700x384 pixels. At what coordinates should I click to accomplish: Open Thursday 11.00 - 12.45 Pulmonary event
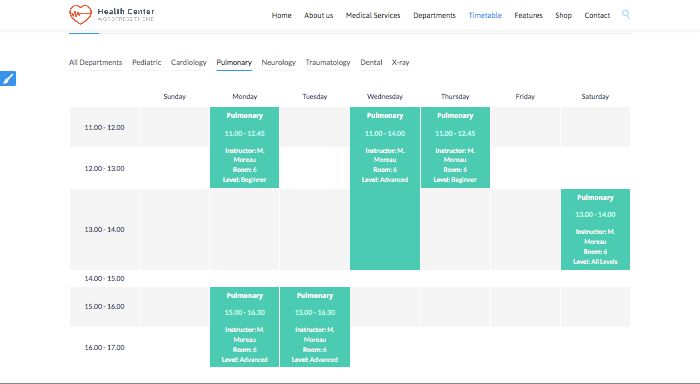[455, 147]
